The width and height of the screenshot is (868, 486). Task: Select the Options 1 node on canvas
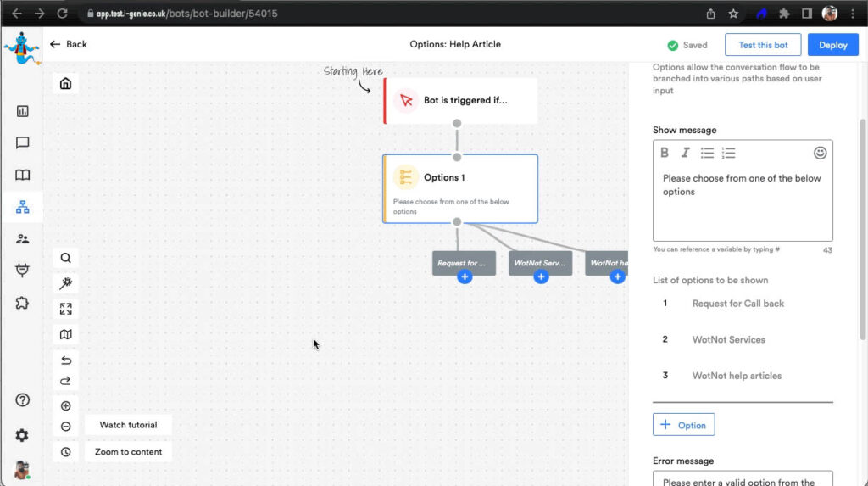point(460,188)
